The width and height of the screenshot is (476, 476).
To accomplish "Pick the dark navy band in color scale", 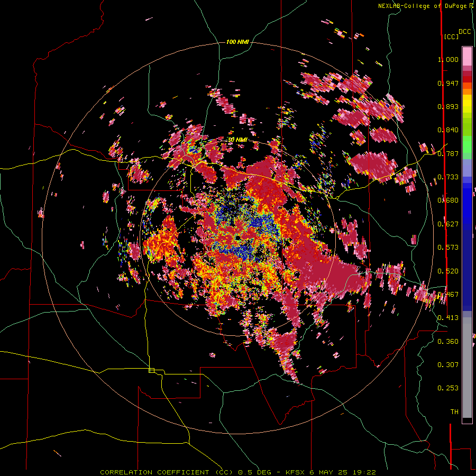I will [x=467, y=270].
